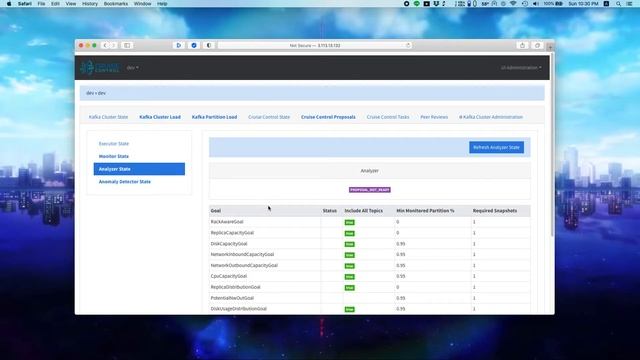Screen dimensions: 640x360
Task: Select Monitor State in the sidebar
Action: (x=114, y=156)
